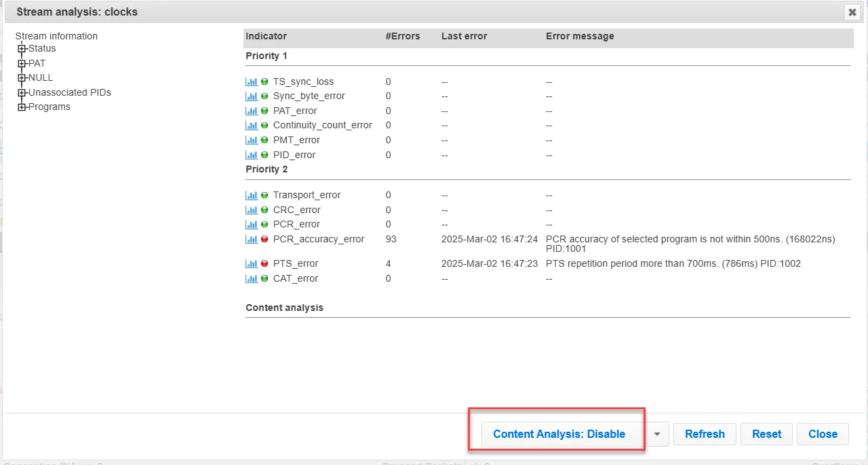Open the PMT_error chart icon

(251, 140)
